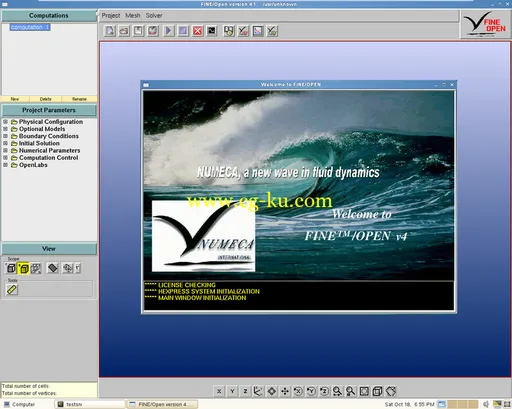Expand the Initial Solution tree node

5,143
